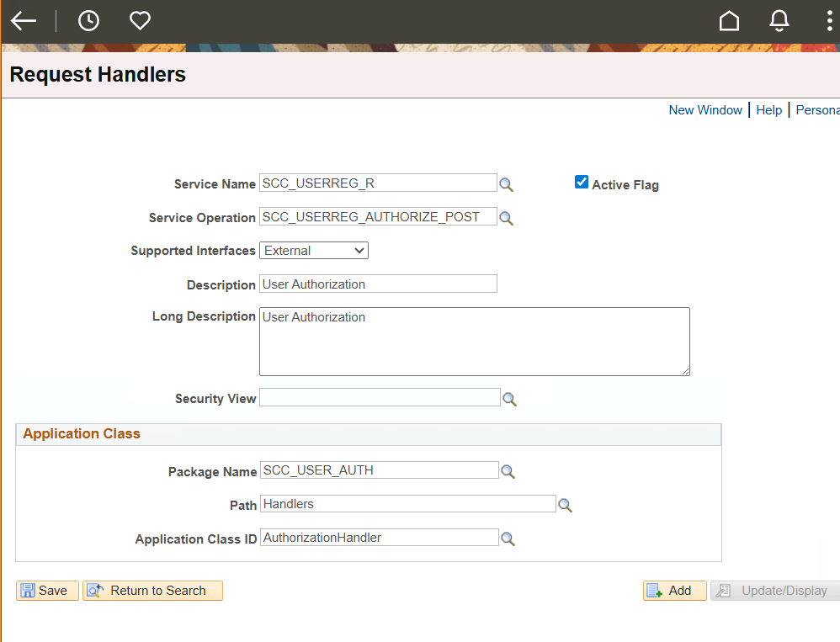Open the Help link

pyautogui.click(x=768, y=110)
